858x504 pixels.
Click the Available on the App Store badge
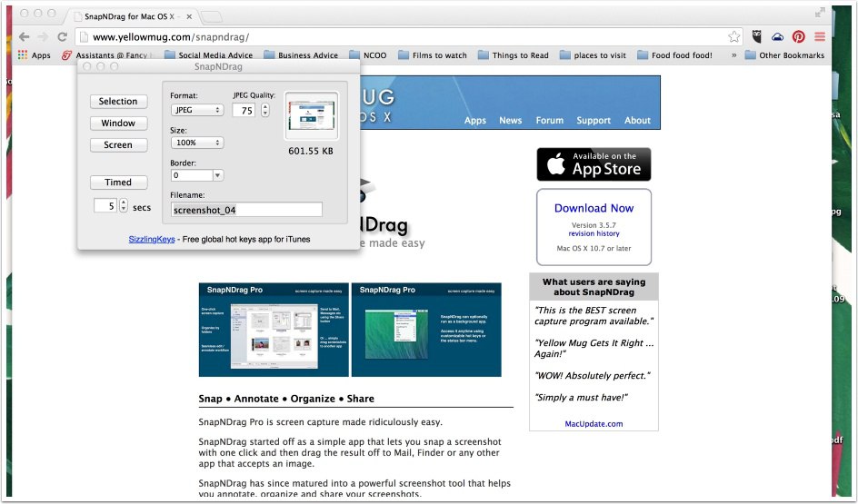(x=594, y=164)
